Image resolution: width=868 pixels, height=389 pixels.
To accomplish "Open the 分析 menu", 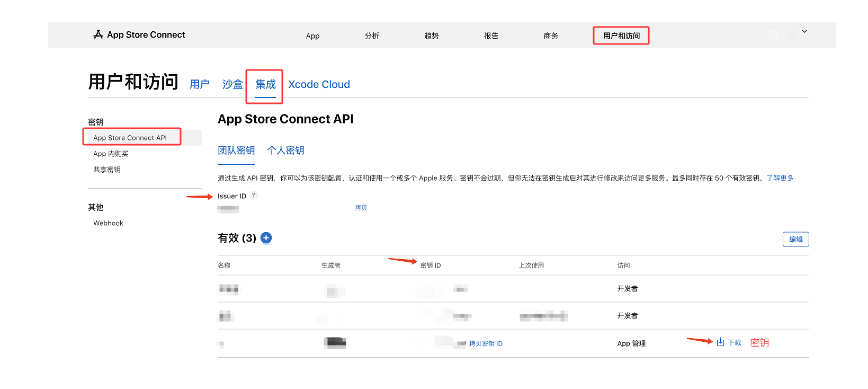I will pos(372,36).
